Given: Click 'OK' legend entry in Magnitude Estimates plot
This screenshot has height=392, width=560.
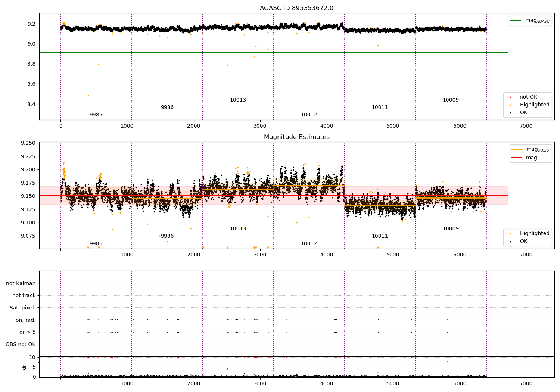Looking at the screenshot, I should click(523, 242).
